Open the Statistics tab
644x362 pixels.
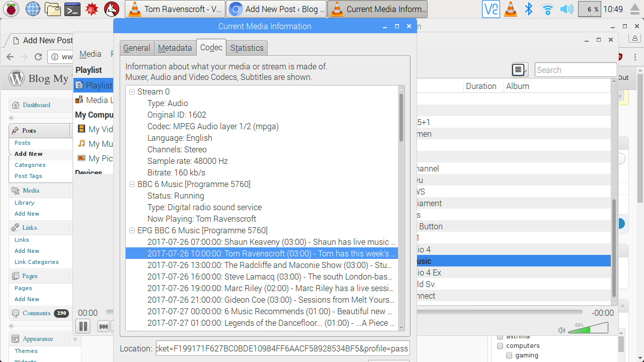point(247,48)
